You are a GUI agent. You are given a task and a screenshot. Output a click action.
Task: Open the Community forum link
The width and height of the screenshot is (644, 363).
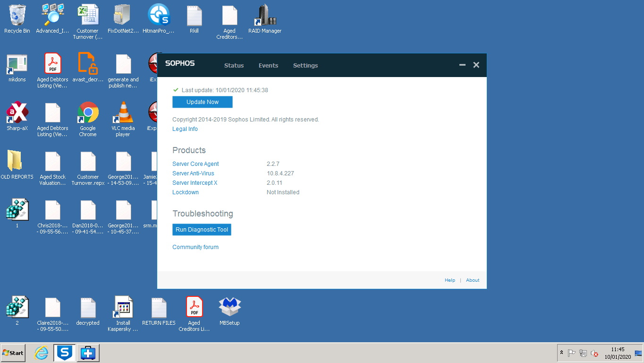[195, 247]
